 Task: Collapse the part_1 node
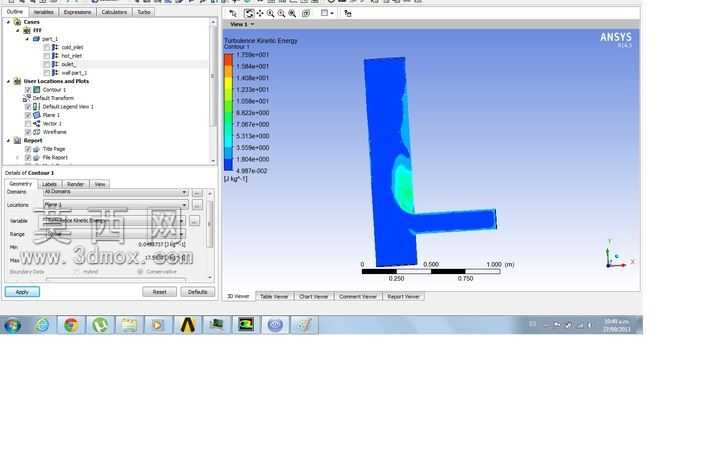[27, 39]
